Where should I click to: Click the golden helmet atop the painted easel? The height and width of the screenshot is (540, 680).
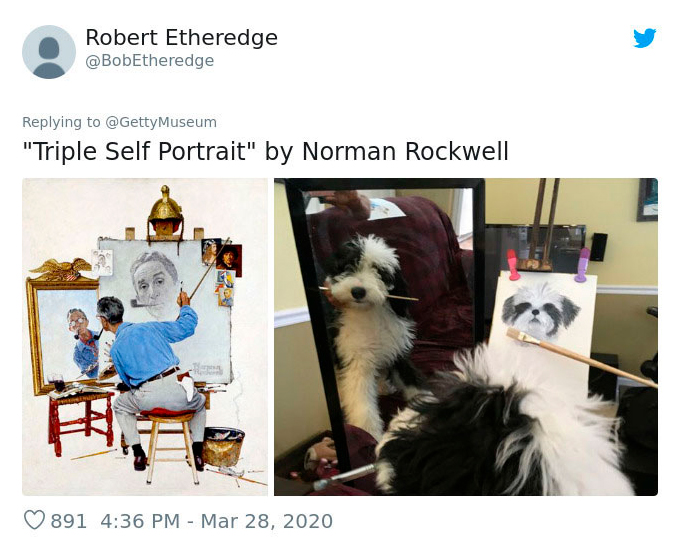[x=165, y=209]
